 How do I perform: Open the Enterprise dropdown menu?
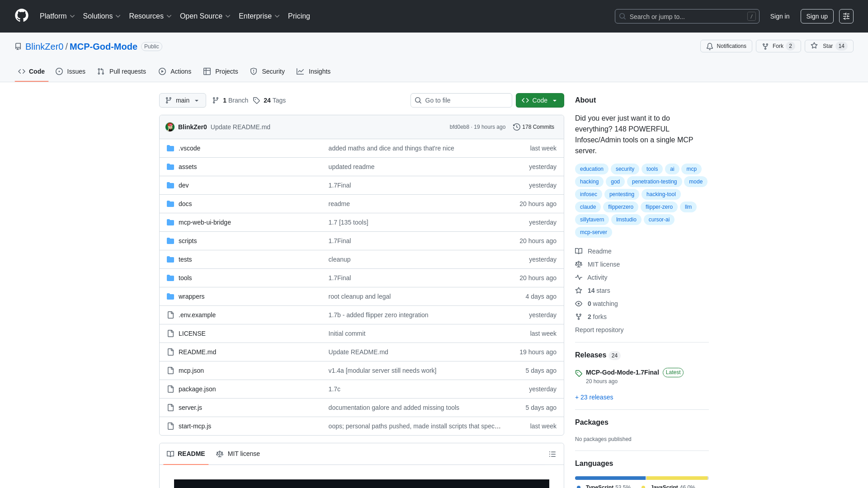tap(259, 16)
